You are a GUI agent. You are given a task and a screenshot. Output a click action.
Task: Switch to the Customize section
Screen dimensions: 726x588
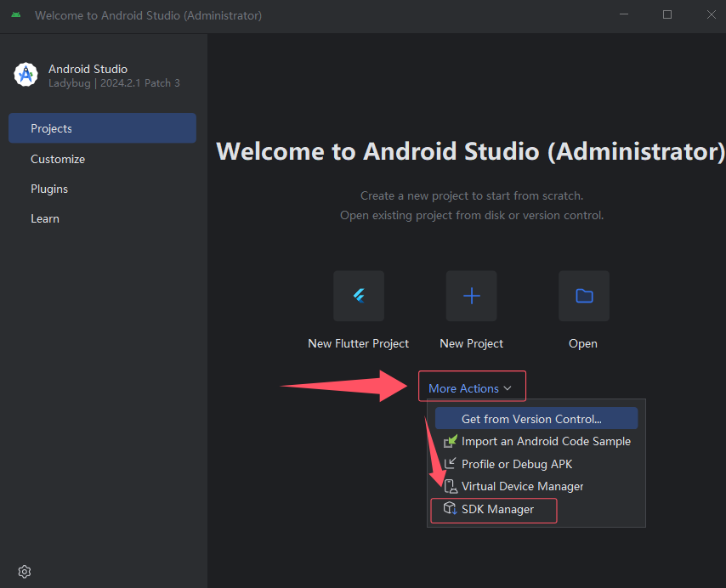(58, 158)
